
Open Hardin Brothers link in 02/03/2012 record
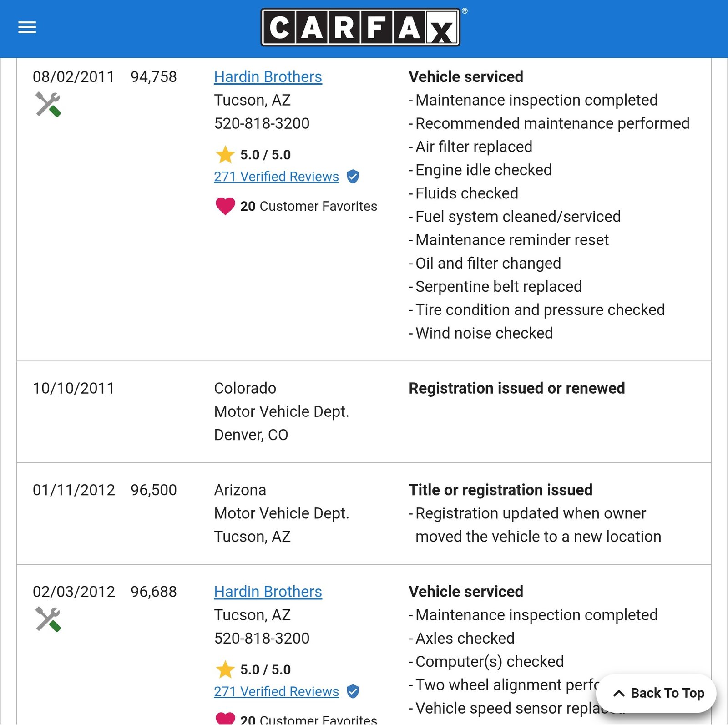(x=268, y=592)
